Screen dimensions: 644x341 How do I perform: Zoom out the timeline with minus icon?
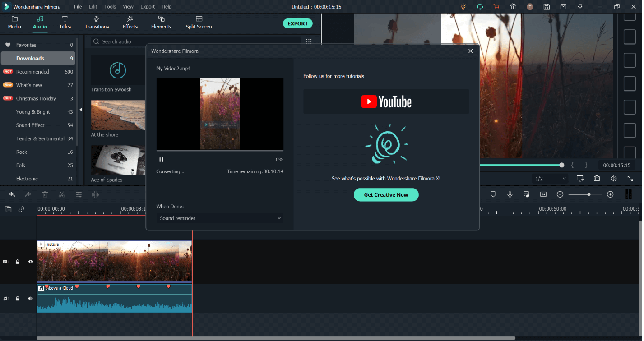click(x=560, y=194)
